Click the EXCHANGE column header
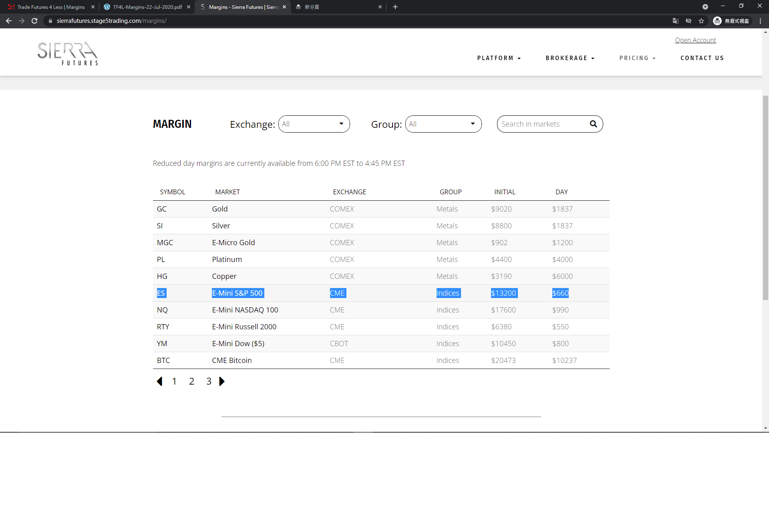Viewport: 769px width, 532px height. 350,192
